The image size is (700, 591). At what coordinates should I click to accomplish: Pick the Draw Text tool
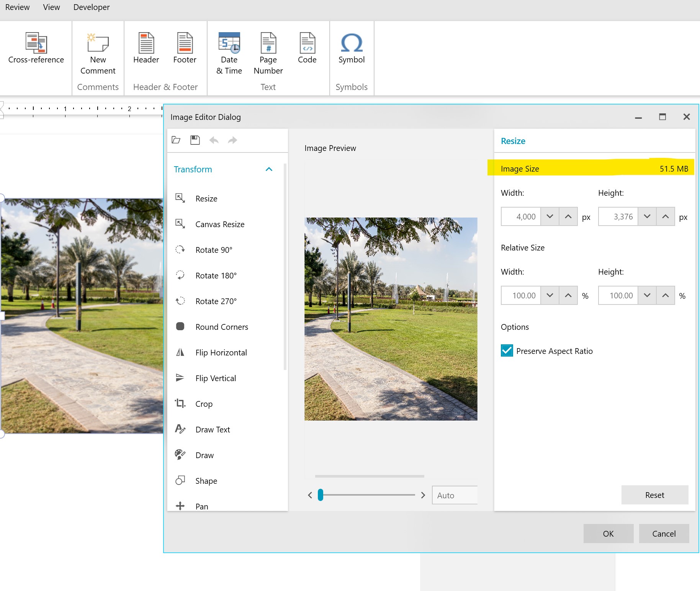pyautogui.click(x=212, y=429)
